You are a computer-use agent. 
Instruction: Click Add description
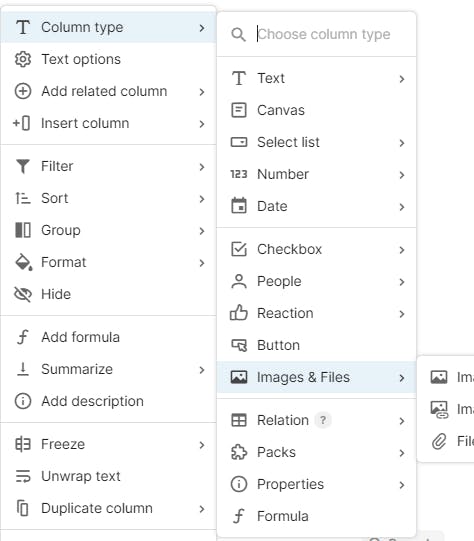[108, 401]
